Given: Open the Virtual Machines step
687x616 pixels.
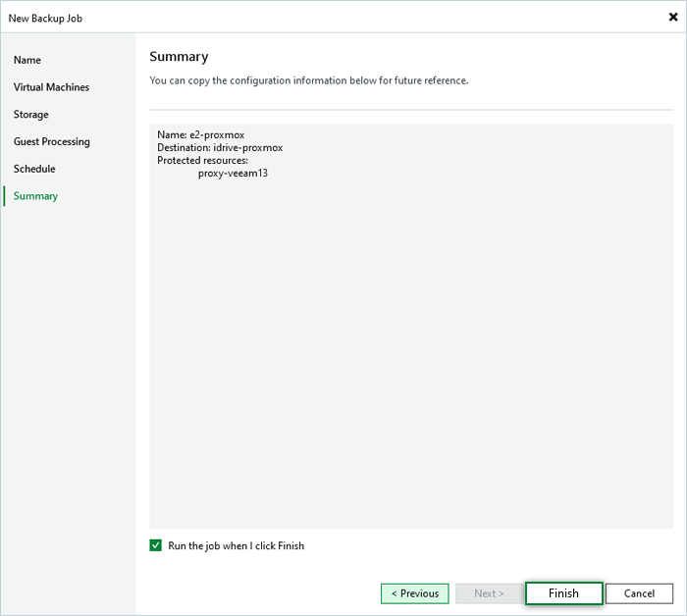Looking at the screenshot, I should (x=51, y=87).
